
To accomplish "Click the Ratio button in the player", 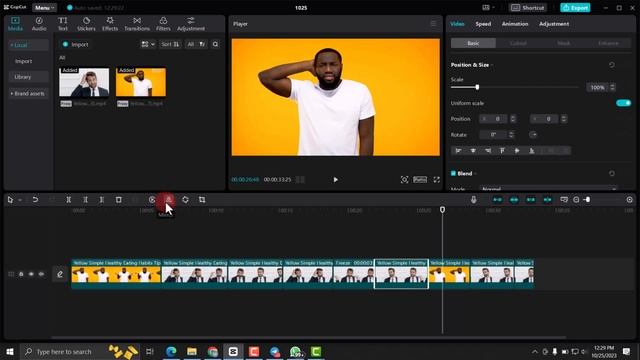I will [420, 180].
